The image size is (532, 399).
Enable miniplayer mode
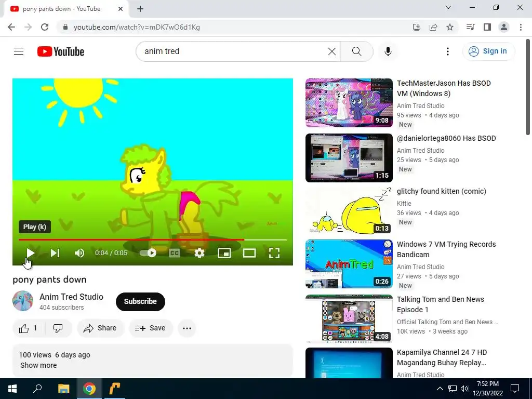pos(224,253)
